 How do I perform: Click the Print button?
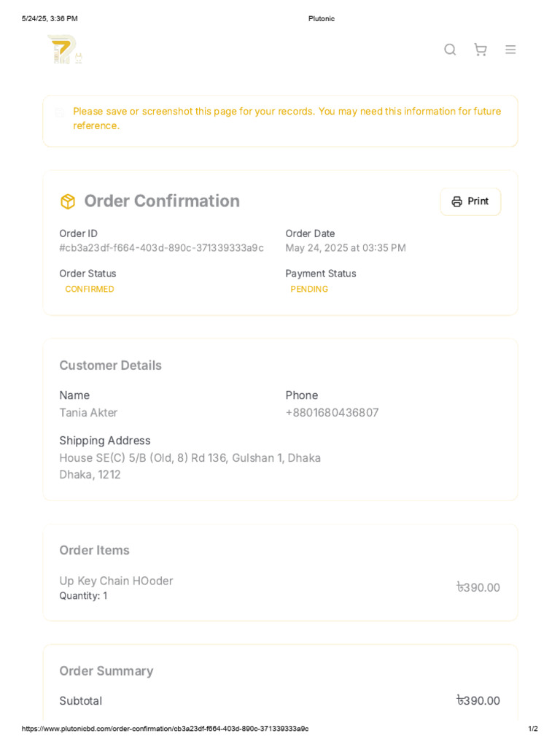(470, 201)
